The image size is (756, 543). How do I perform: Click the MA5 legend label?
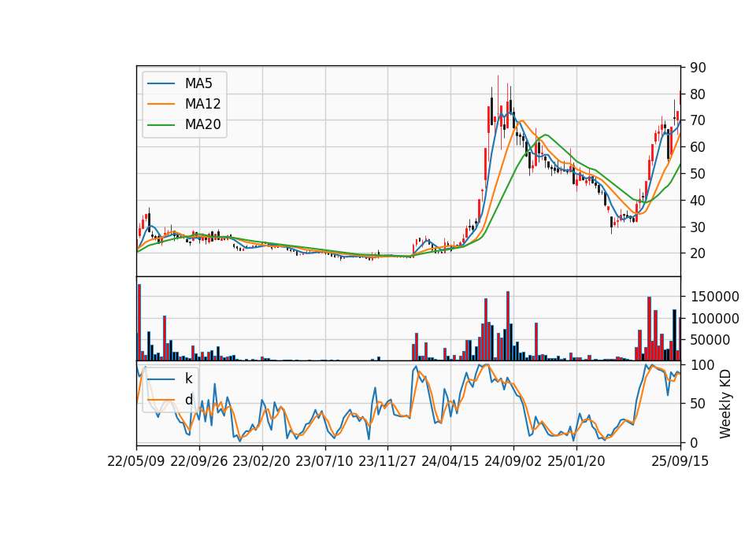click(198, 83)
